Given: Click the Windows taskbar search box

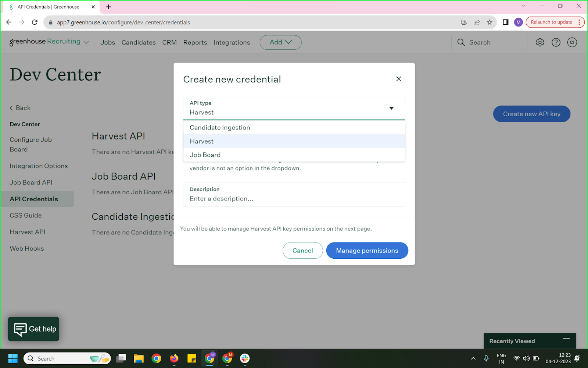Looking at the screenshot, I should [67, 358].
